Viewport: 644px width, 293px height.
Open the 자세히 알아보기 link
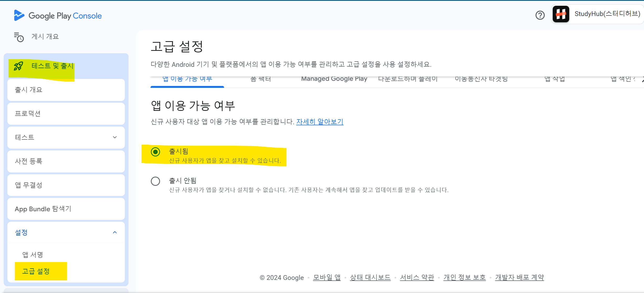pos(320,122)
